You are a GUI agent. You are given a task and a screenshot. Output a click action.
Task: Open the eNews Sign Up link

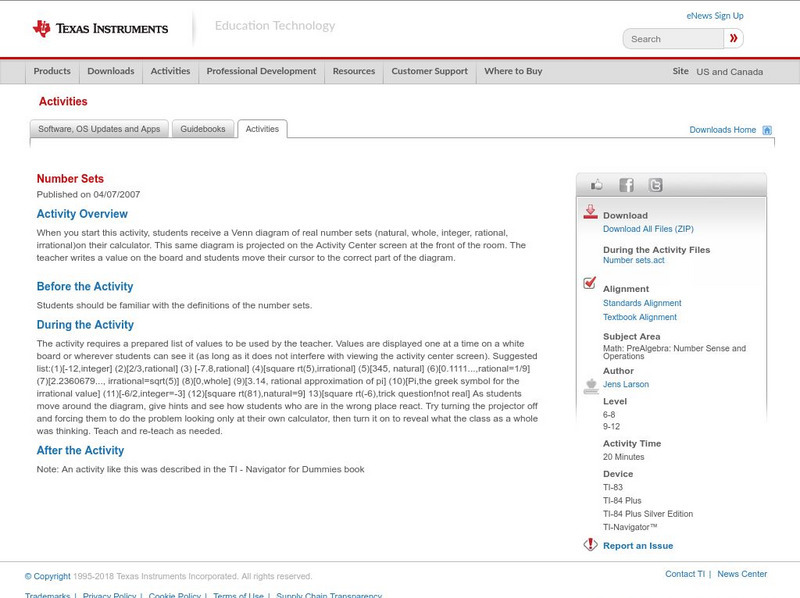(715, 16)
